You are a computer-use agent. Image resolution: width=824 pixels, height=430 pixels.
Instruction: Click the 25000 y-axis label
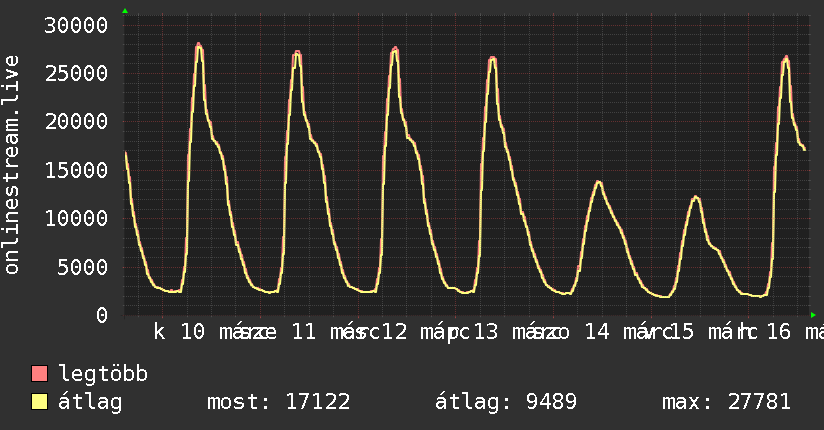(76, 74)
